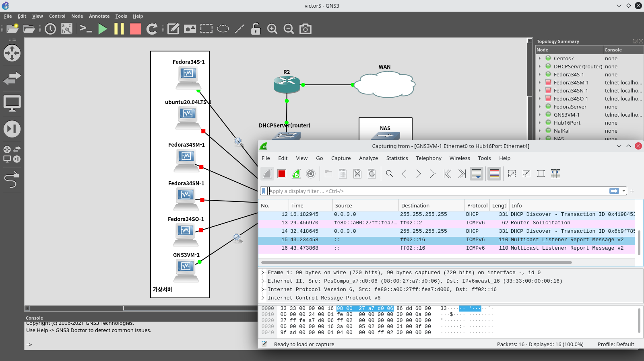This screenshot has height=361, width=644.
Task: Expand Centos7 node in Topology Summary
Action: (540, 58)
